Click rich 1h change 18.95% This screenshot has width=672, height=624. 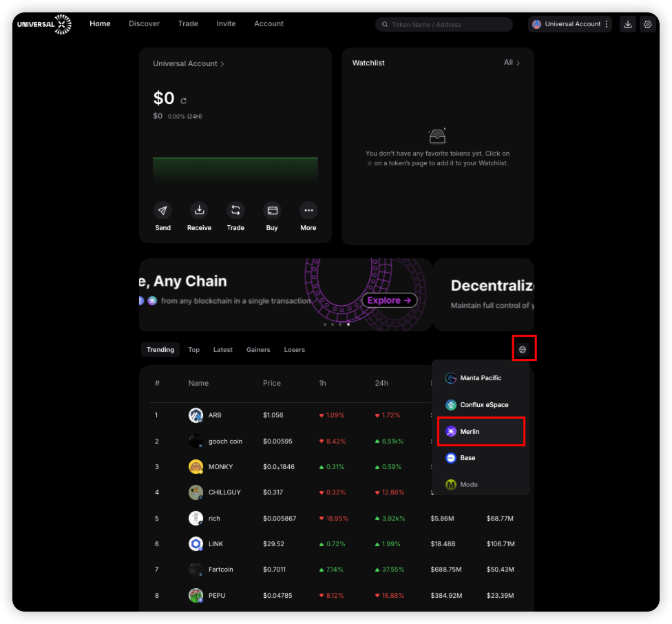[x=334, y=519]
